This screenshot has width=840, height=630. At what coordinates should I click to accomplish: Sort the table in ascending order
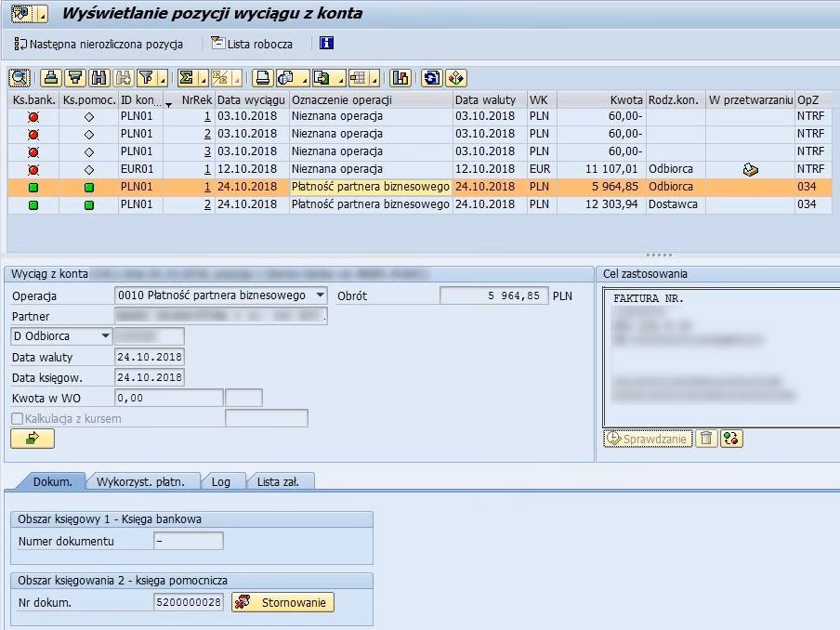[52, 78]
